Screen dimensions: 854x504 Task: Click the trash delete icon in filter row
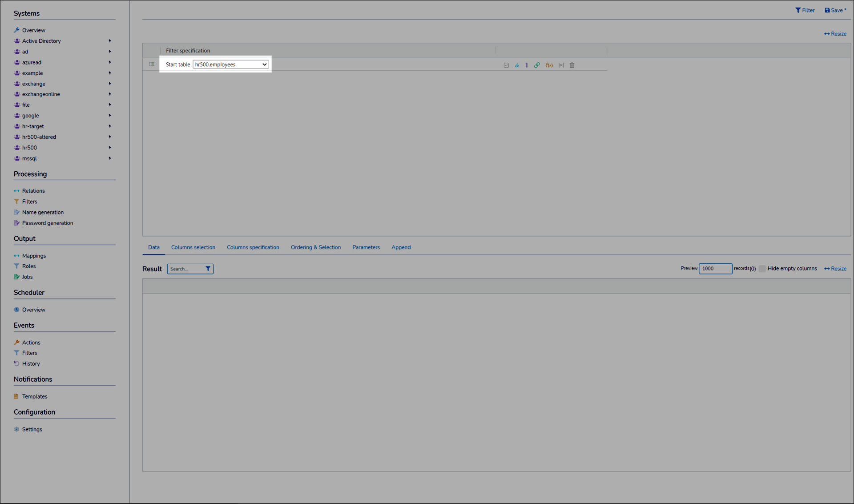(572, 65)
